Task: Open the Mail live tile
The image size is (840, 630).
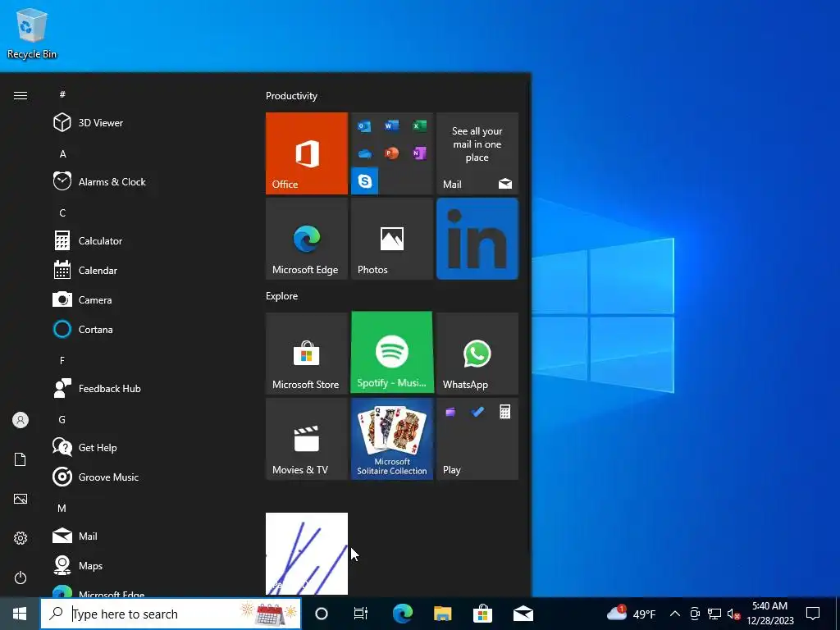Action: (x=477, y=153)
